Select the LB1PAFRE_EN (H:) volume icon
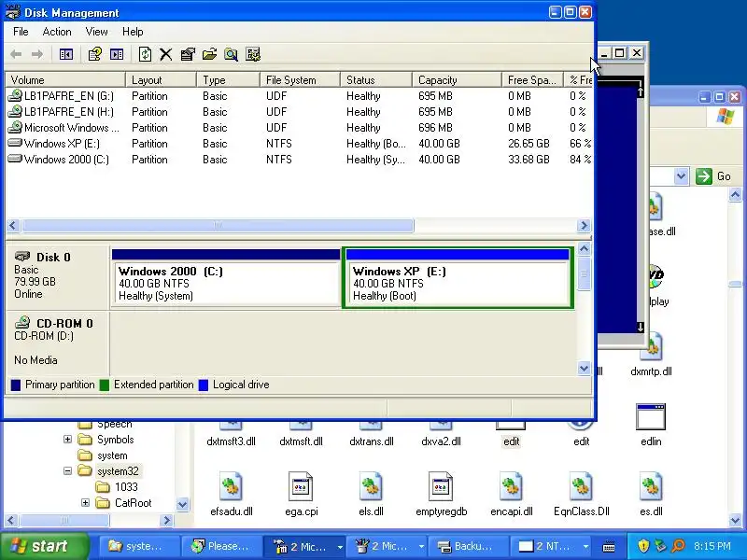Viewport: 747px width, 560px height. pyautogui.click(x=15, y=111)
